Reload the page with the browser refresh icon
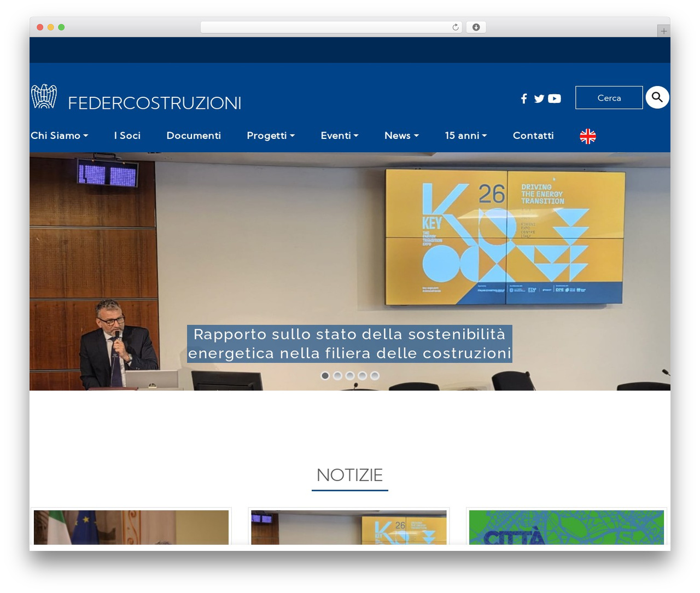 pos(456,27)
